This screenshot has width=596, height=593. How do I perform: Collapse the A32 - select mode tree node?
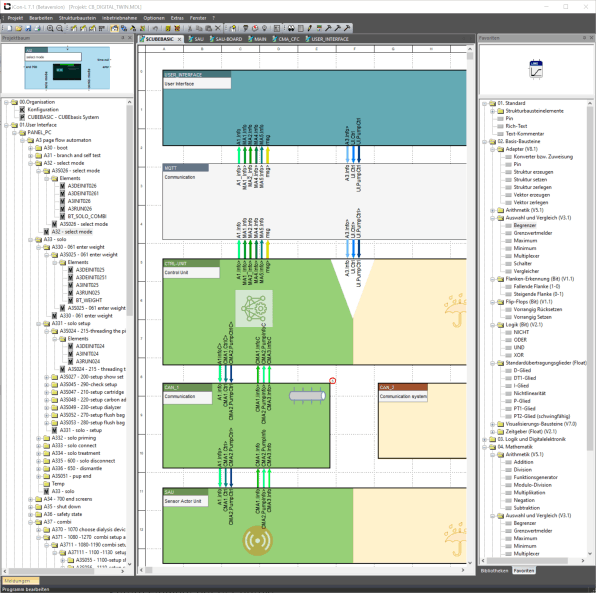30,163
